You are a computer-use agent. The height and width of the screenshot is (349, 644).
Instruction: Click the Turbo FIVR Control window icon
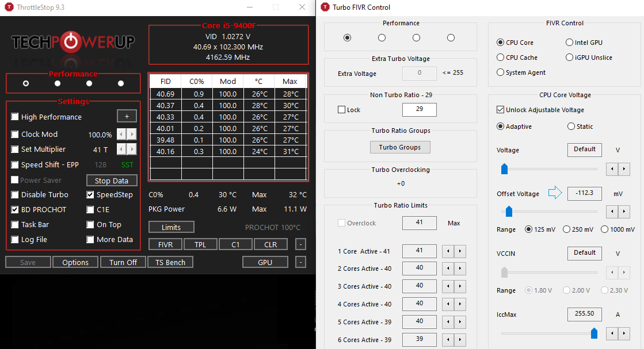click(325, 7)
